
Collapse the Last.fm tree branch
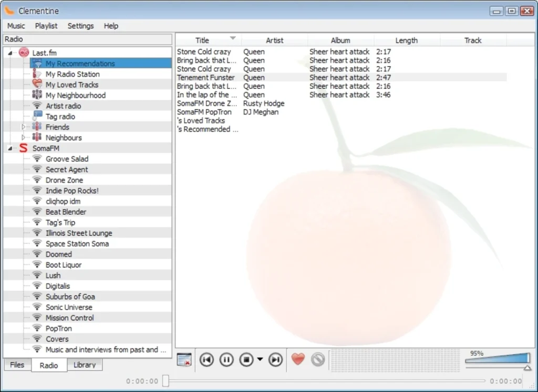click(11, 53)
